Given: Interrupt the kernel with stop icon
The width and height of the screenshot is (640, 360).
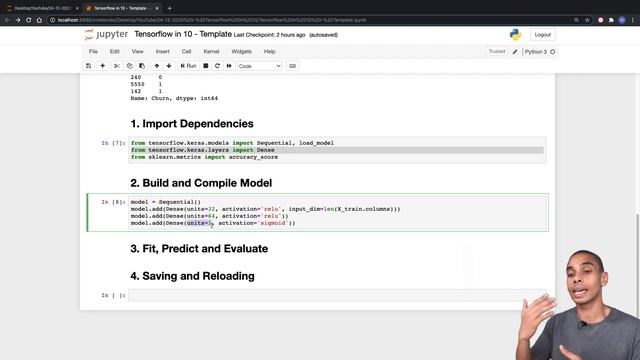Looking at the screenshot, I should (x=206, y=66).
